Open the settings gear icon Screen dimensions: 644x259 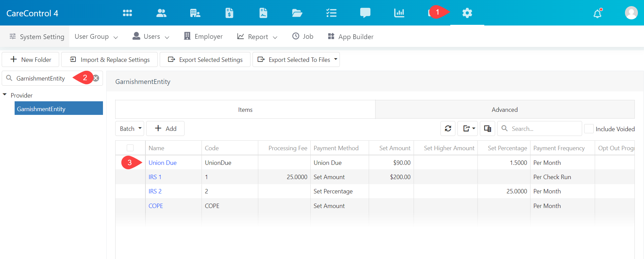coord(467,13)
